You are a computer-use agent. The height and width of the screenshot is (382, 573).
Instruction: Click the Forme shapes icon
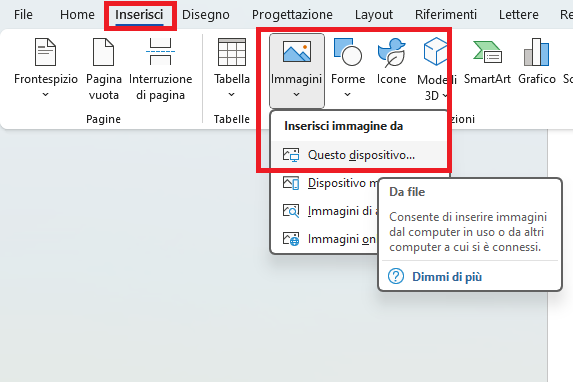tap(348, 52)
